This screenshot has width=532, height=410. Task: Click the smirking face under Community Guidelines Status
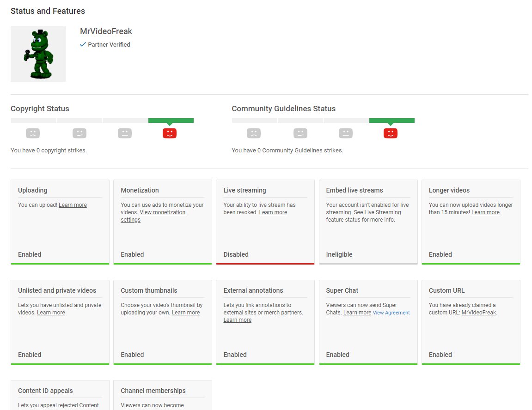[300, 133]
